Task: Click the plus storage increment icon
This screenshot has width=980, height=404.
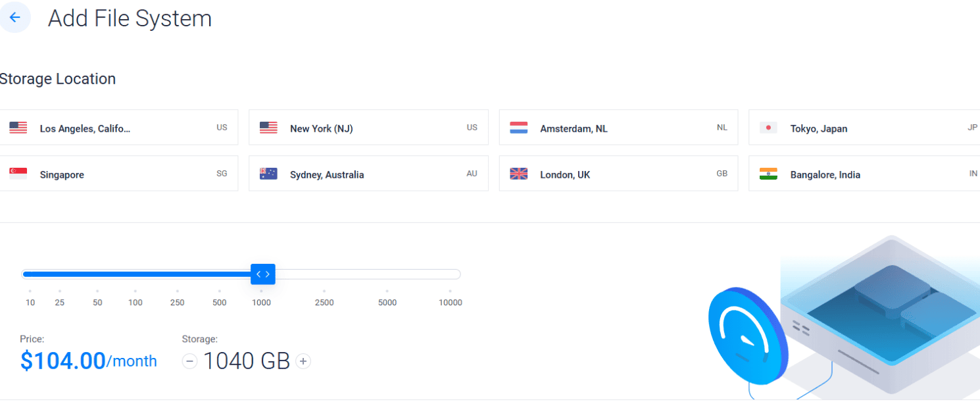Action: tap(303, 361)
